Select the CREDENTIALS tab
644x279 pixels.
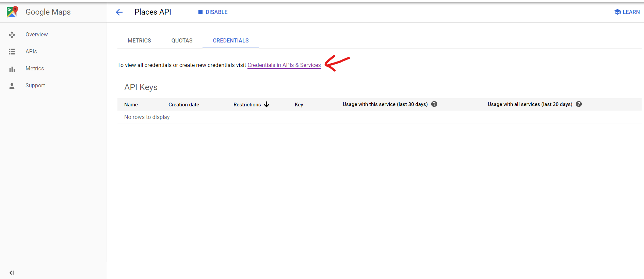tap(231, 40)
